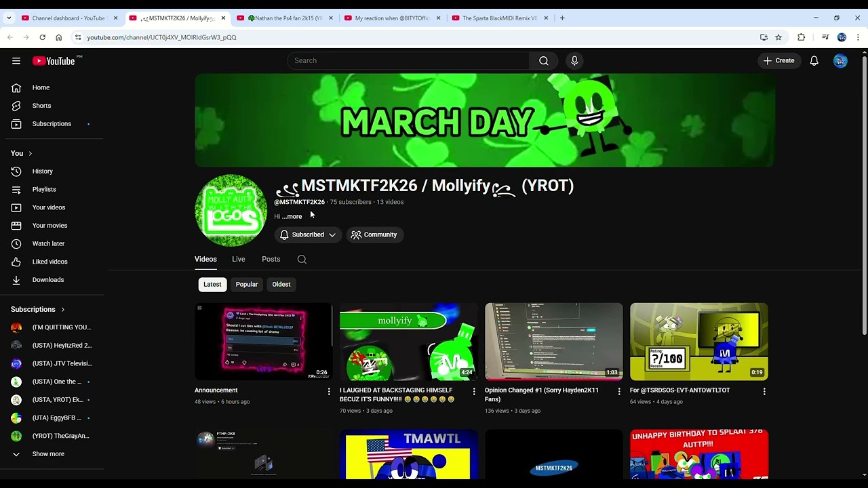Viewport: 868px width, 488px height.
Task: Expand the You section chevron
Action: 30,154
